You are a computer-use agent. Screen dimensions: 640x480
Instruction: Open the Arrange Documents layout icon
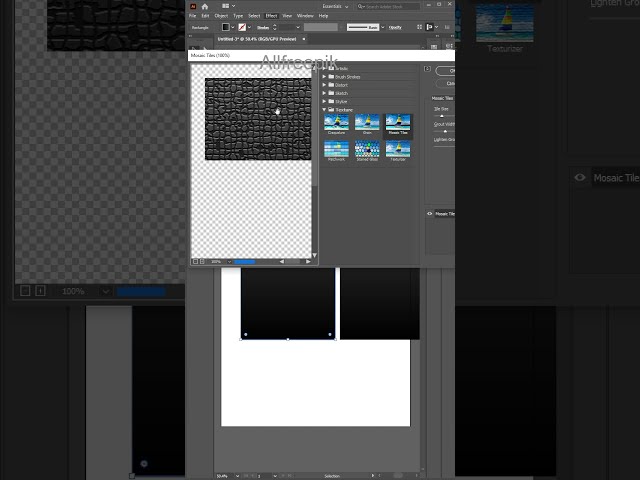(228, 6)
